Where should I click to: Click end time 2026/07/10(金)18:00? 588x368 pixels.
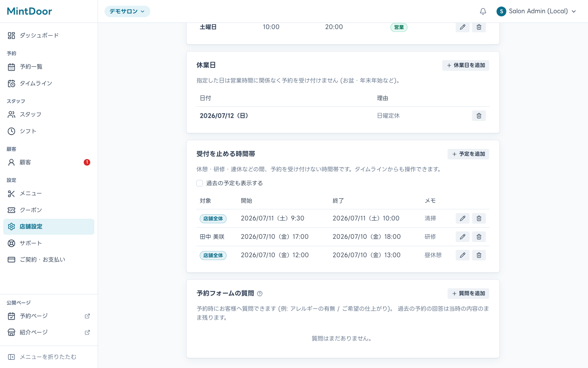click(367, 237)
